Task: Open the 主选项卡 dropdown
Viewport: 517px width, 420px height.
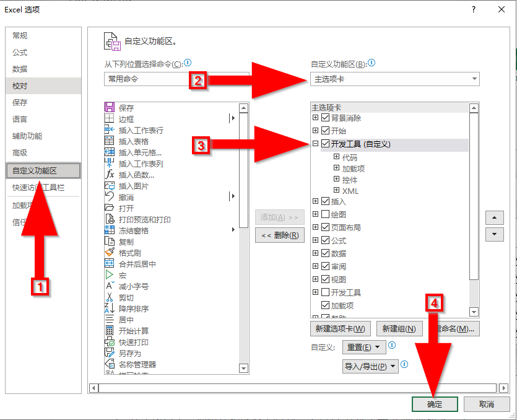Action: 394,79
